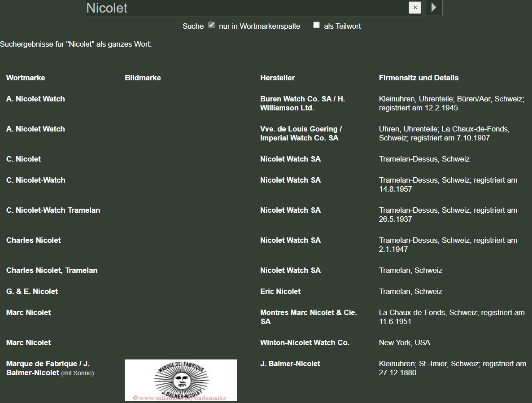Sort by Wortmarke column header
Viewport: 532px width, 403px height.
tap(27, 78)
